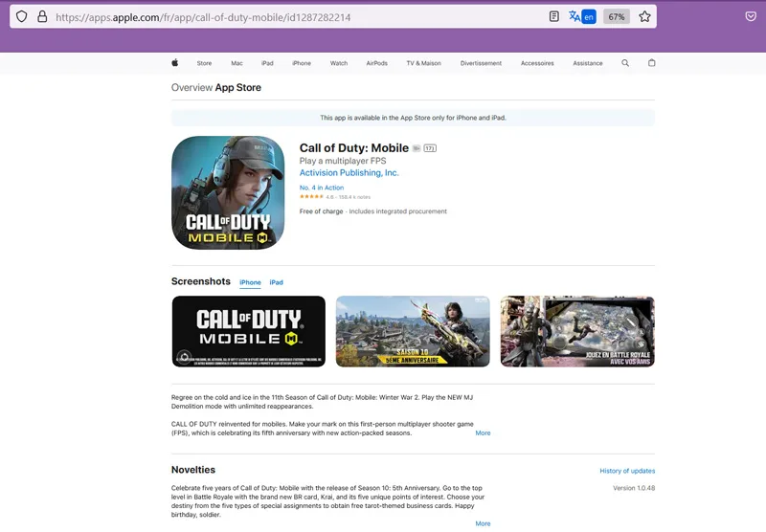Open the Saison 10 anniversary screenshot
This screenshot has height=532, width=766.
pyautogui.click(x=413, y=331)
